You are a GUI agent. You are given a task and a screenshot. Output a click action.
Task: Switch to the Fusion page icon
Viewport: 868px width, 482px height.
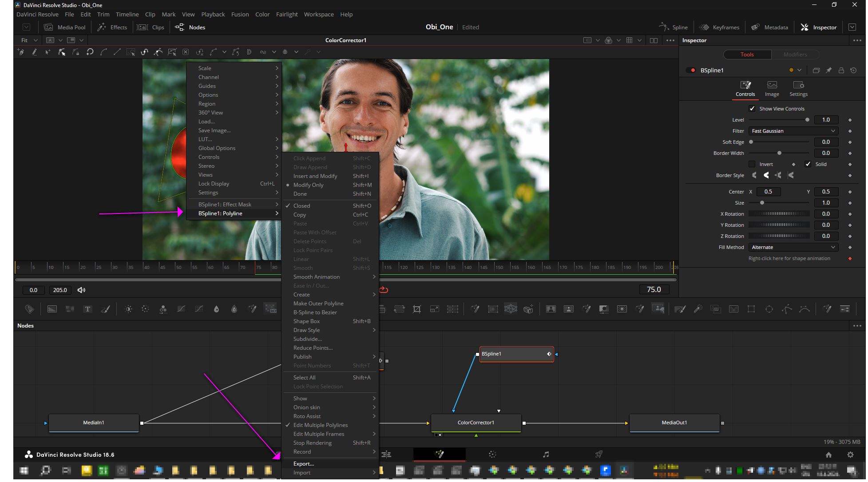click(x=439, y=454)
